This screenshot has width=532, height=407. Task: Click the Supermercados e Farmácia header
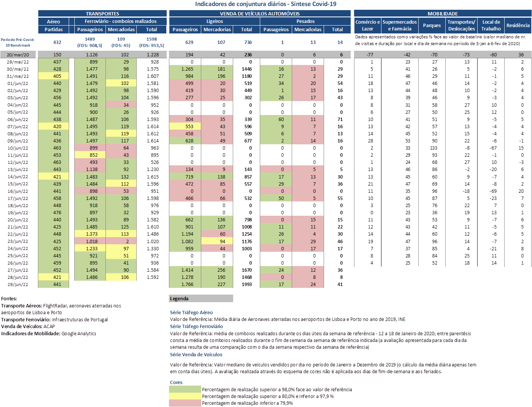(x=400, y=25)
